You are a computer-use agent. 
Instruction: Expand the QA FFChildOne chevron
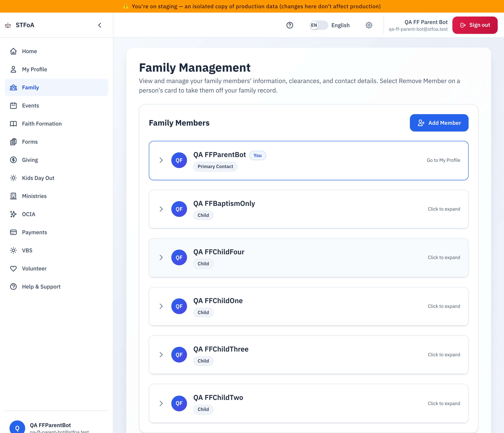coord(161,306)
